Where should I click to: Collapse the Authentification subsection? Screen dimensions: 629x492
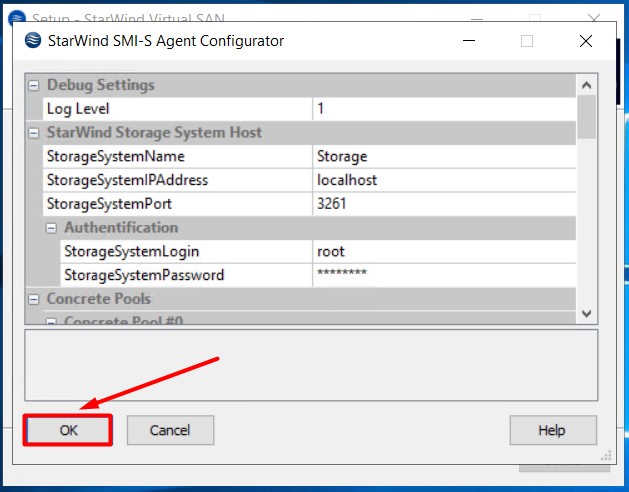[52, 228]
